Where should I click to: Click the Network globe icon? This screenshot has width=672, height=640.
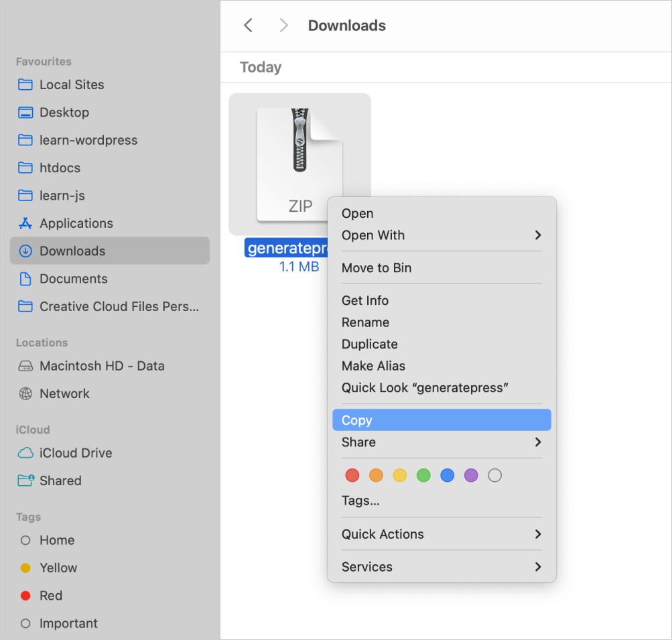coord(25,393)
